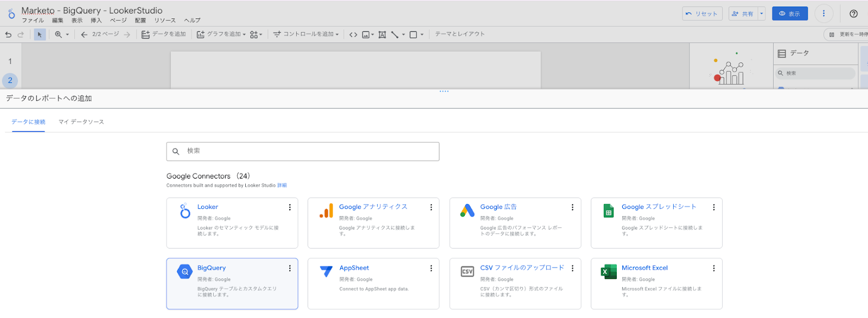Open the shape tool dropdown arrow
This screenshot has height=318, width=868.
click(x=422, y=35)
